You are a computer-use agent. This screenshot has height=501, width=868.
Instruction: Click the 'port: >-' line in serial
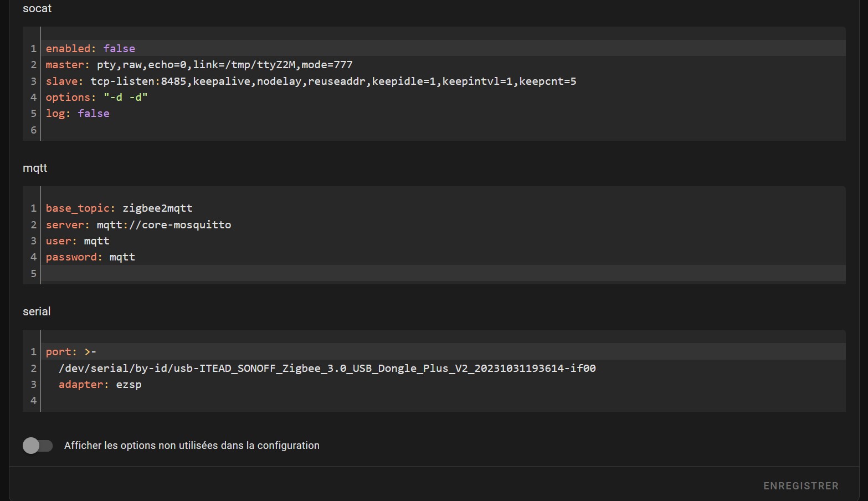click(x=71, y=352)
